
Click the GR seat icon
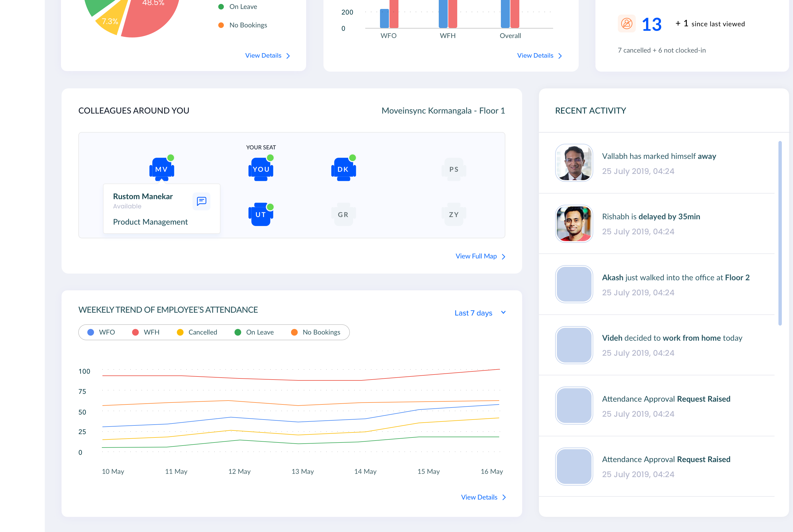point(343,215)
